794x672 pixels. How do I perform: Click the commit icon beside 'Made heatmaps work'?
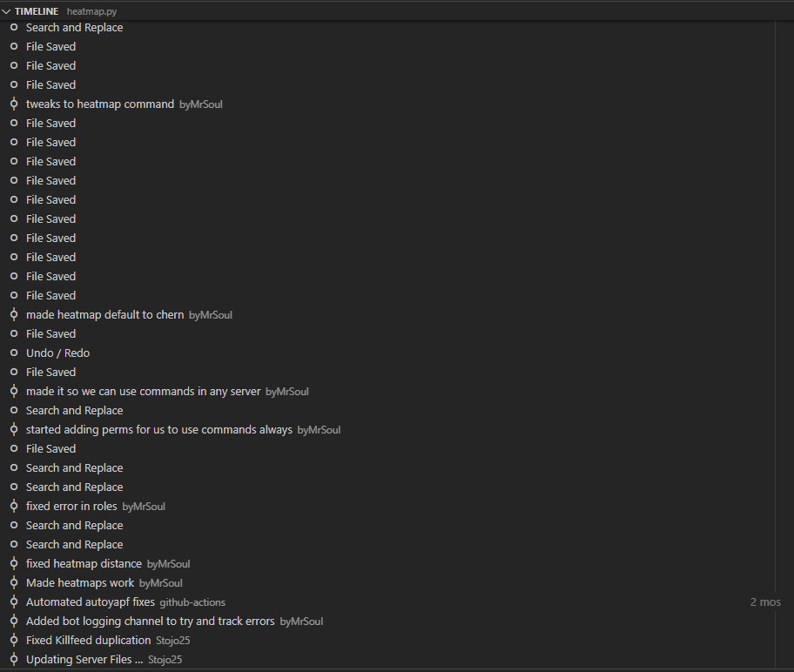[x=14, y=583]
